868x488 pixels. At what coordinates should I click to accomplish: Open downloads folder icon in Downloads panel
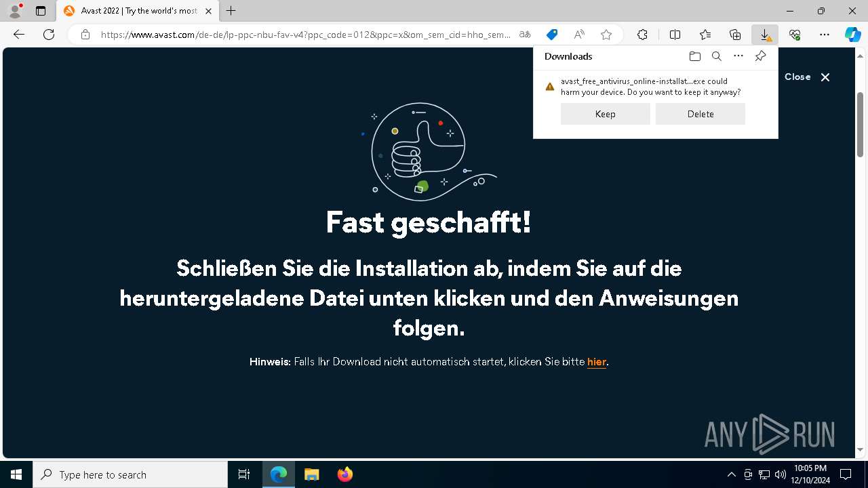(694, 56)
